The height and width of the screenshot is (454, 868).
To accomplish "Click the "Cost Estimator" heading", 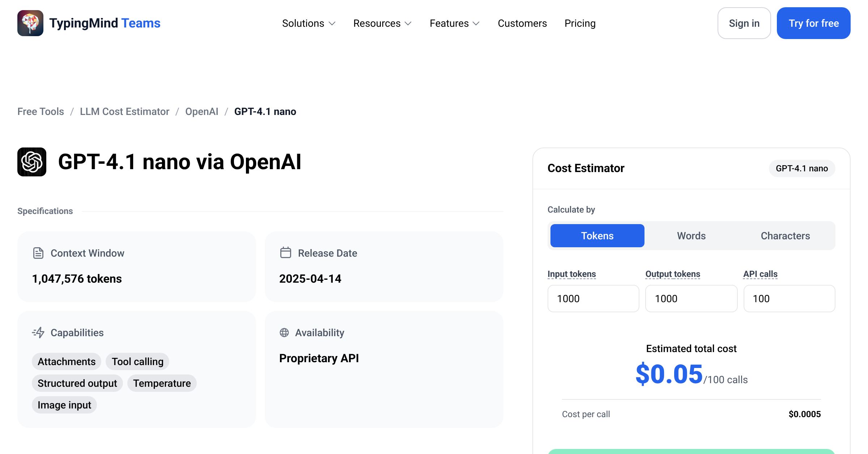I will pyautogui.click(x=586, y=168).
